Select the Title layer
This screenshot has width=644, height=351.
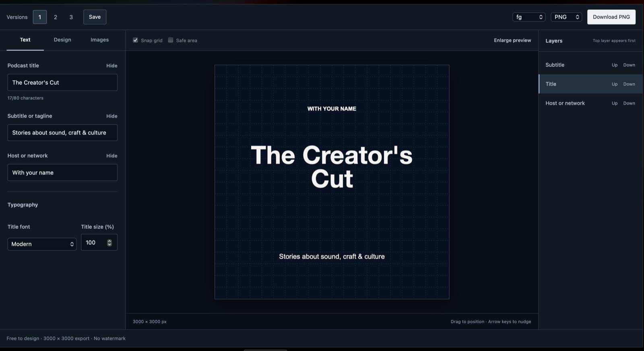[x=590, y=84]
